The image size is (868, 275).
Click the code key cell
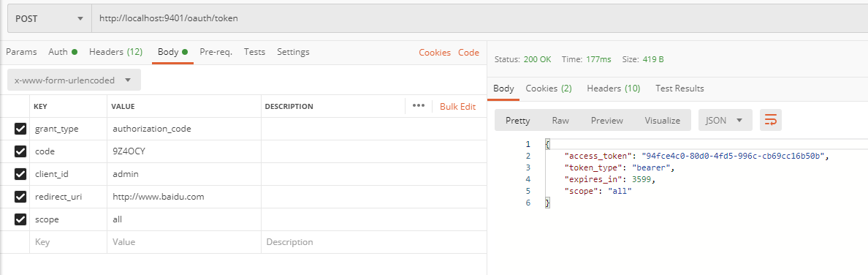click(x=68, y=151)
